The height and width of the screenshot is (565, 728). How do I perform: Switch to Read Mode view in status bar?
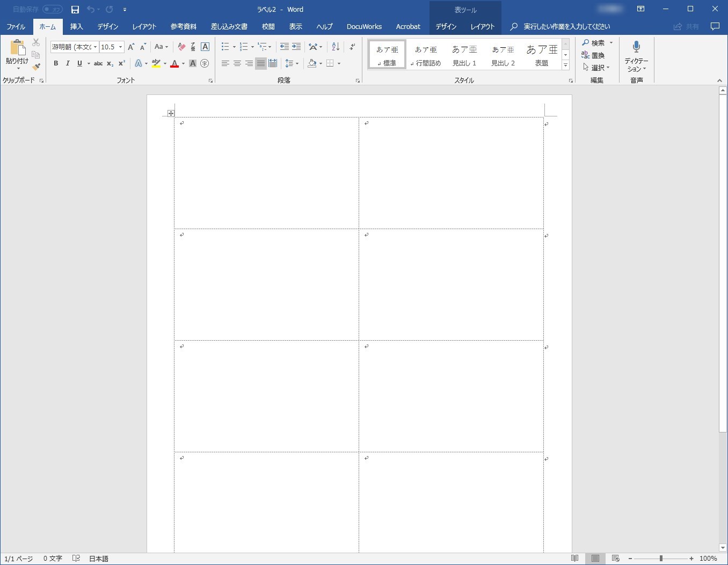click(575, 559)
